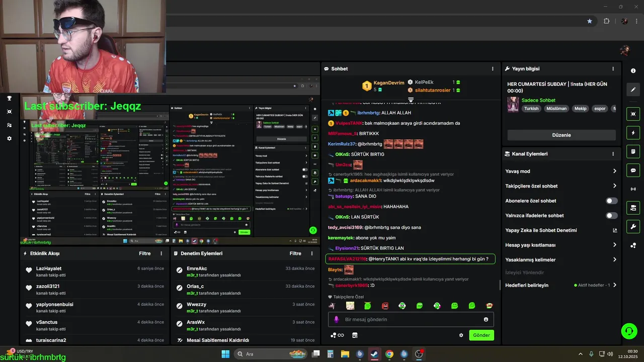Open the info icon in right sidebar

[x=633, y=71]
